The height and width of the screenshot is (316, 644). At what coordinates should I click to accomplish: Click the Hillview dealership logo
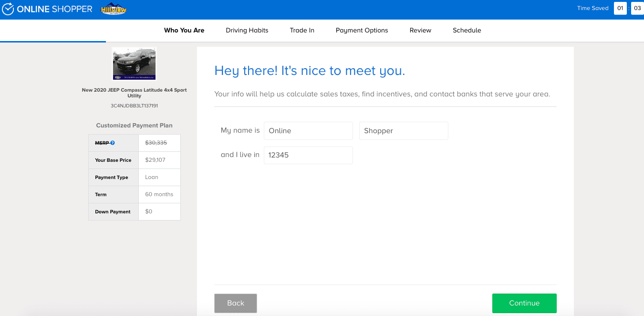coord(114,9)
